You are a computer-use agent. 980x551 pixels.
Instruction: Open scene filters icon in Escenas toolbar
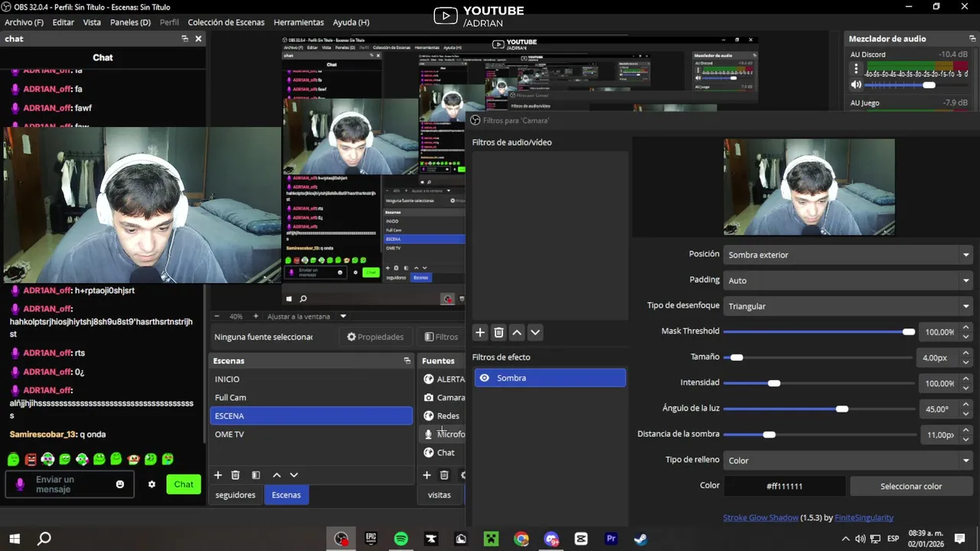256,475
